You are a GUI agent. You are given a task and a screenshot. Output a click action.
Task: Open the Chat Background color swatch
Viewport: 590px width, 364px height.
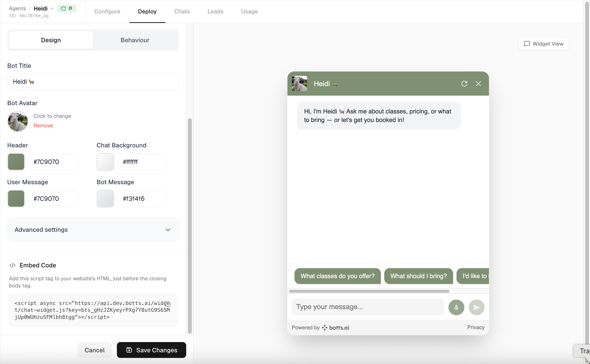(105, 162)
